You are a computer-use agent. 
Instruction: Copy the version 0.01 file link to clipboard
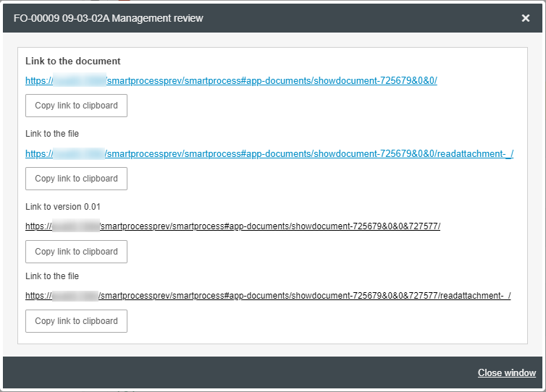(x=76, y=321)
